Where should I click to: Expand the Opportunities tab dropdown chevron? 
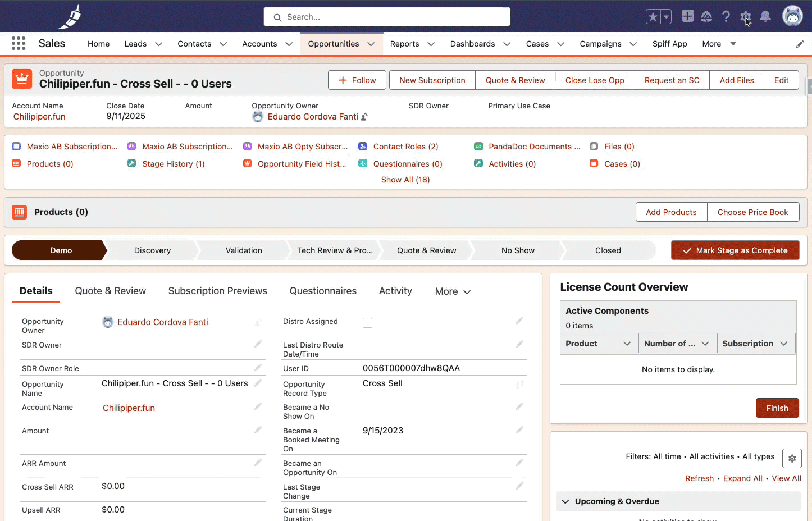point(371,44)
